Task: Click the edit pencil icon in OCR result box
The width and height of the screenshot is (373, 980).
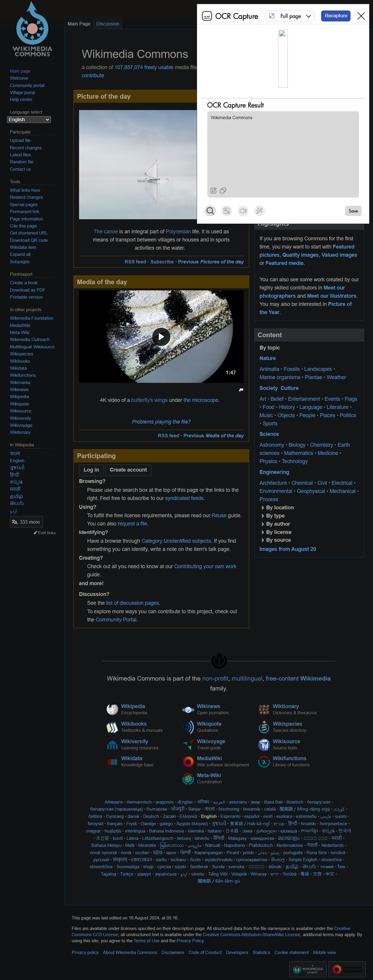Action: point(213,191)
